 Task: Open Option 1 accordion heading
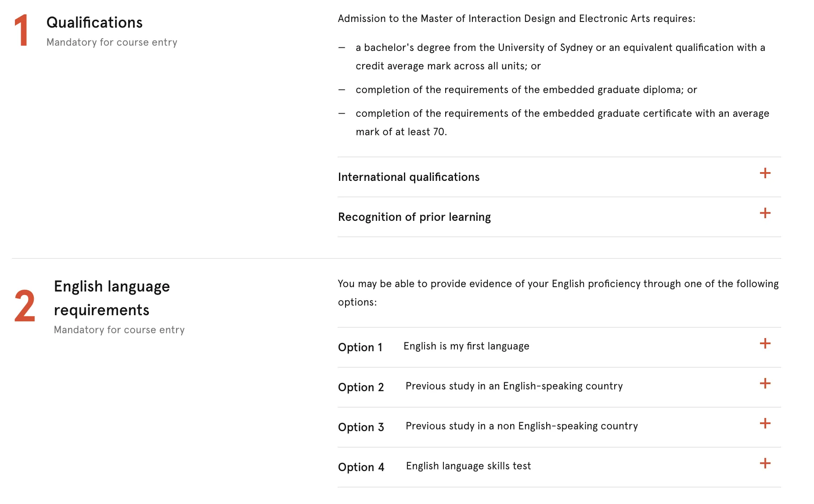point(360,347)
